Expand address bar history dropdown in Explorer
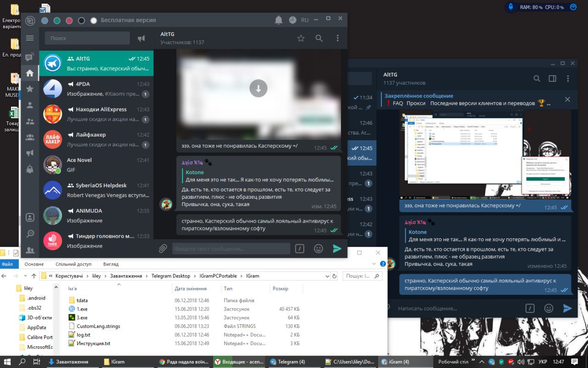Viewport: 588px width, 368px height. tap(328, 276)
